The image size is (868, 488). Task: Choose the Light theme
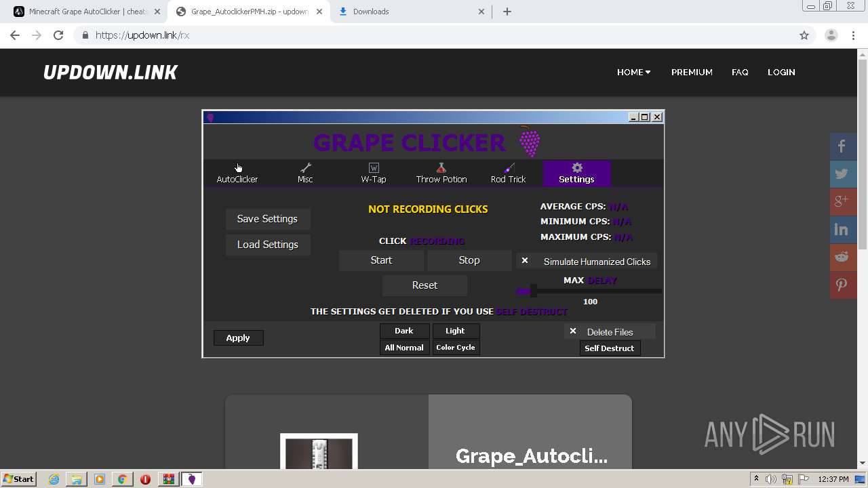[x=455, y=331]
